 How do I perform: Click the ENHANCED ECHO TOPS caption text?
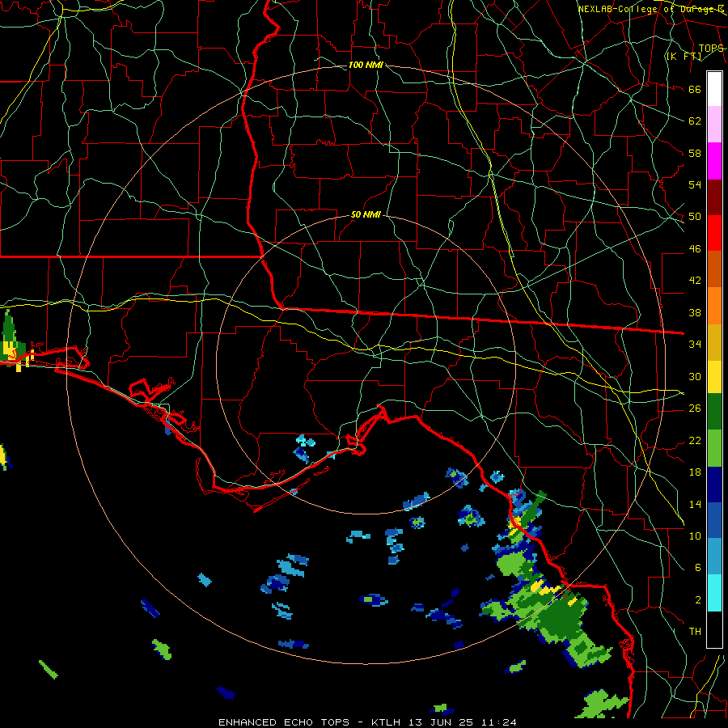coord(284,722)
